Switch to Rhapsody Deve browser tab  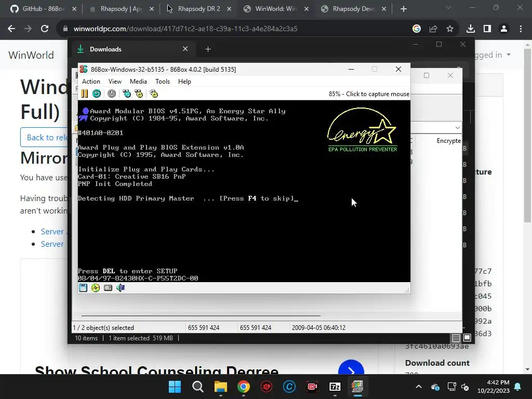(353, 9)
